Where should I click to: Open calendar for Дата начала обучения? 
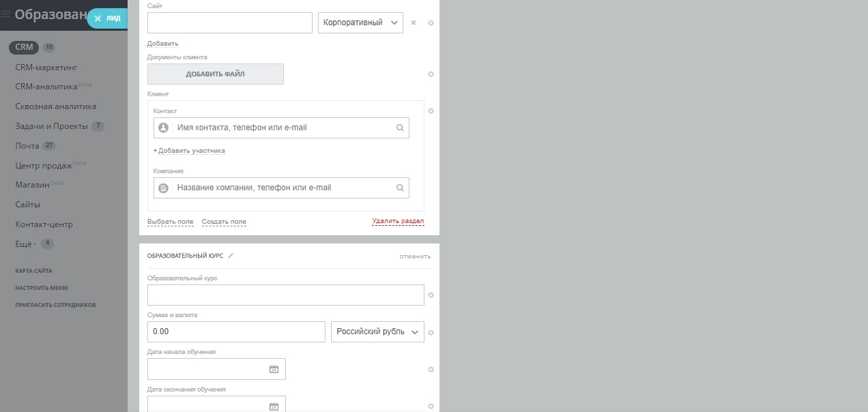[274, 369]
